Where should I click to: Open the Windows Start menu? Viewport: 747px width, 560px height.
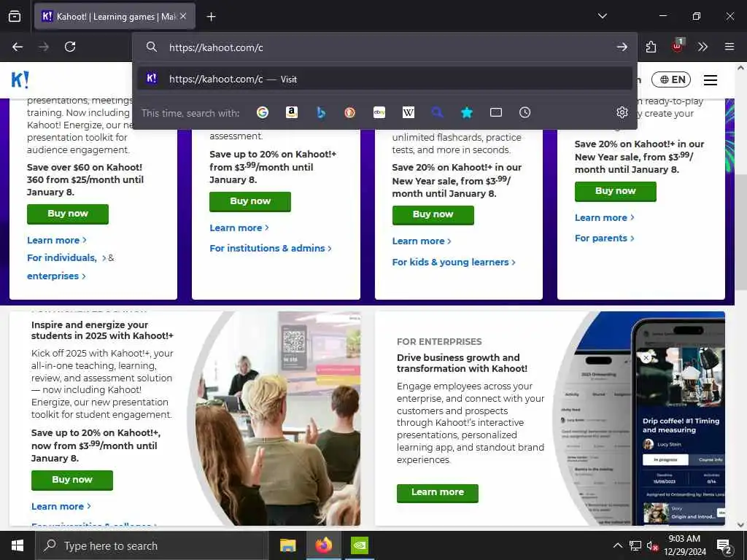pos(18,545)
